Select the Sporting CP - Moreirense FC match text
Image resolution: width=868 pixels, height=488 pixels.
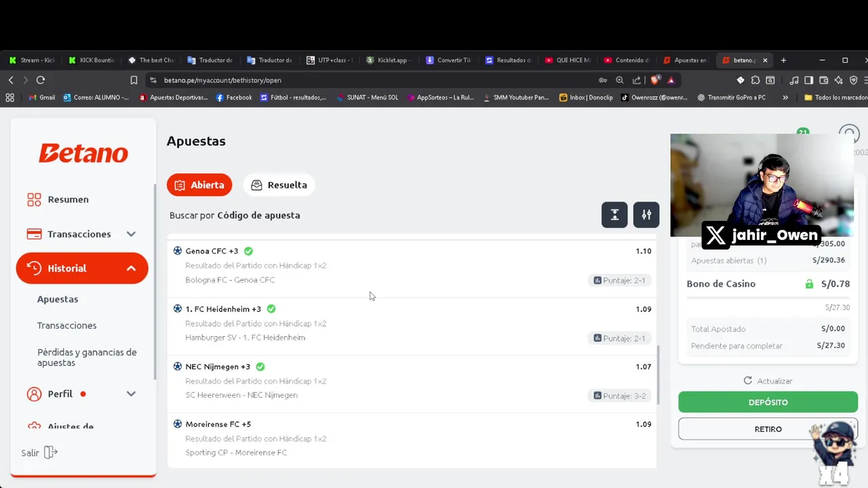coord(236,453)
